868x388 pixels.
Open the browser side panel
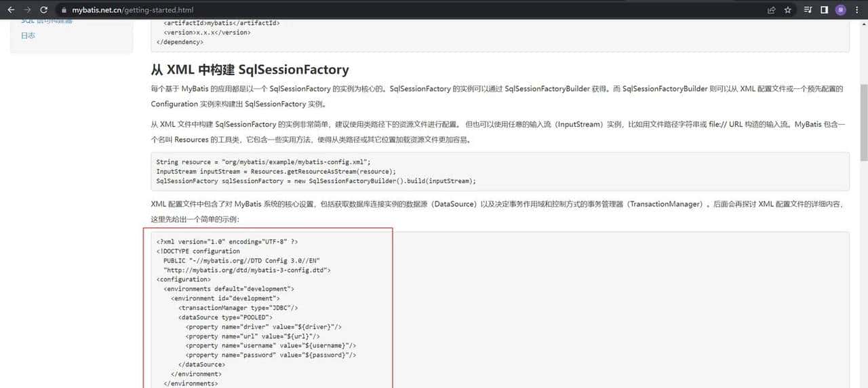(824, 10)
